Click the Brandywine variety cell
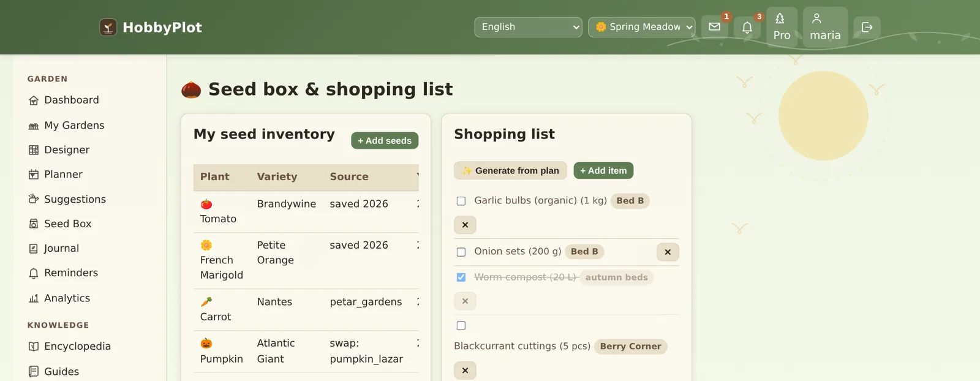The width and height of the screenshot is (980, 381). click(287, 204)
